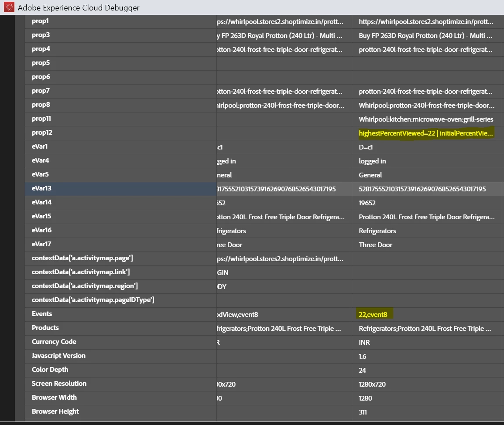Image resolution: width=504 pixels, height=425 pixels.
Task: Select the Currency Code row label
Action: [54, 342]
